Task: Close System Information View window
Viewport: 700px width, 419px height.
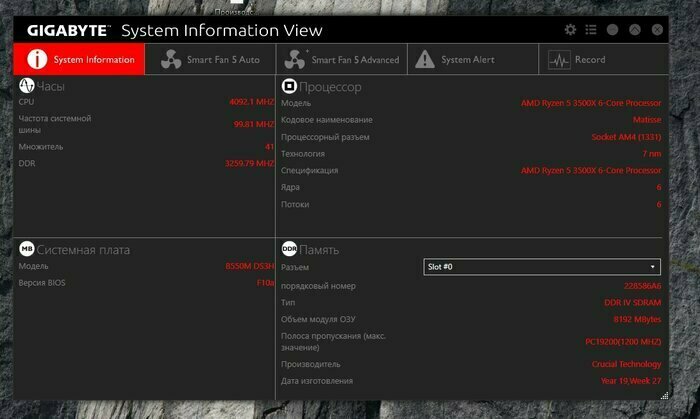Action: 657,29
